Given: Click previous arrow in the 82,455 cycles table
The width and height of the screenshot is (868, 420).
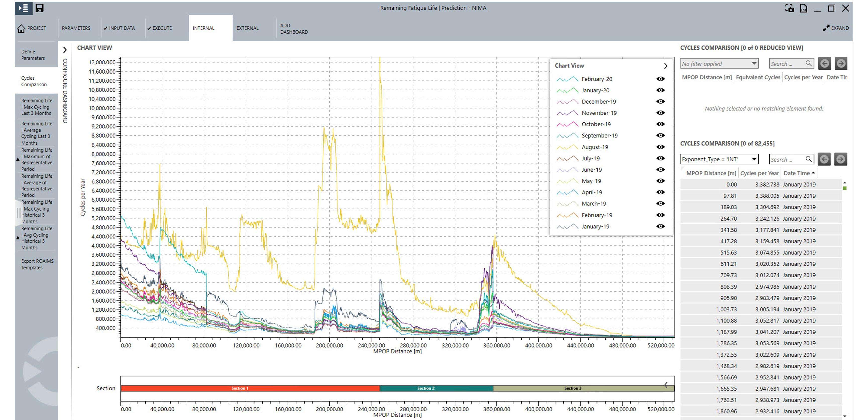Looking at the screenshot, I should [824, 159].
